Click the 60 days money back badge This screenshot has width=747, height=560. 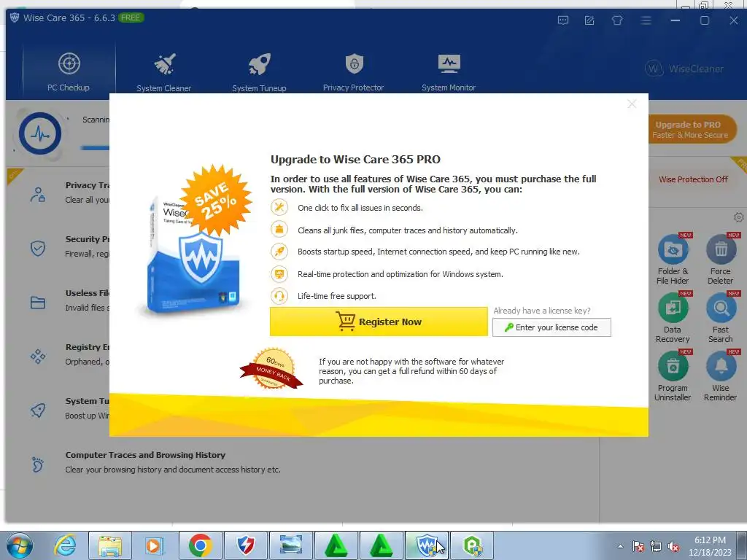point(272,368)
